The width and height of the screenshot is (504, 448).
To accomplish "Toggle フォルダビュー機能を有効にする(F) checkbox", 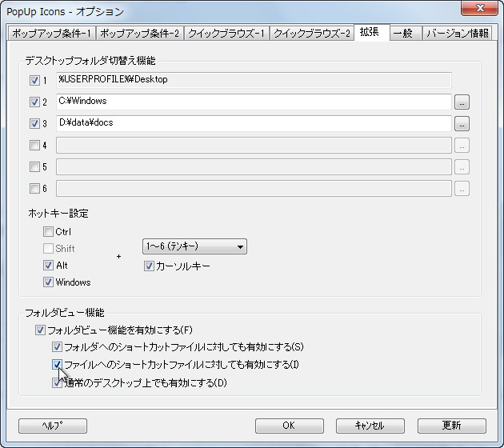I will pyautogui.click(x=40, y=330).
